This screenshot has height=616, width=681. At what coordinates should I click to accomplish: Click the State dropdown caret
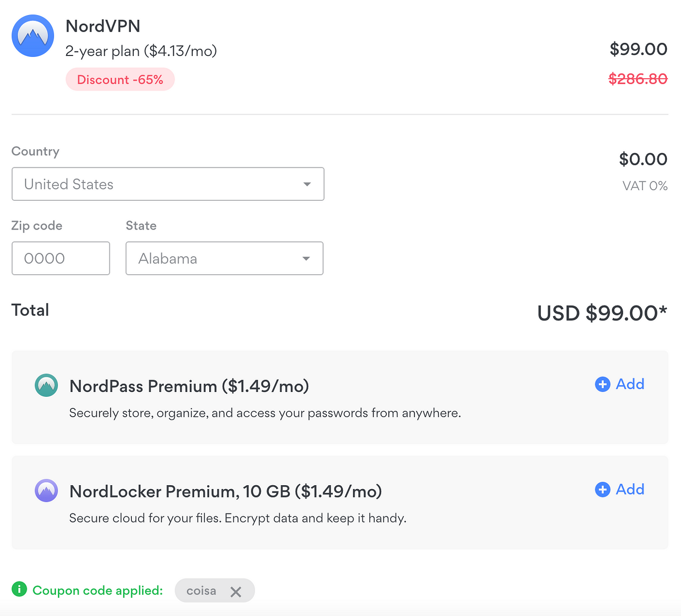(306, 259)
